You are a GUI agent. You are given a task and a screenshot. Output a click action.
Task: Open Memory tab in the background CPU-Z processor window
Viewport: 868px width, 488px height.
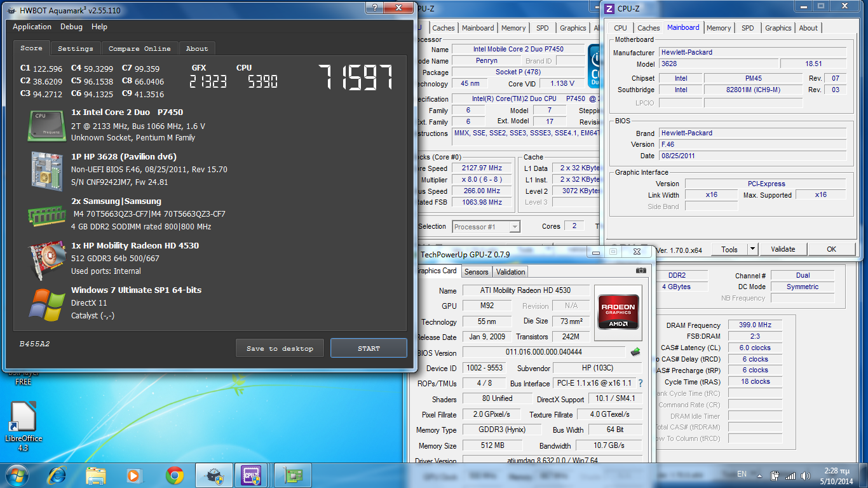tap(513, 28)
